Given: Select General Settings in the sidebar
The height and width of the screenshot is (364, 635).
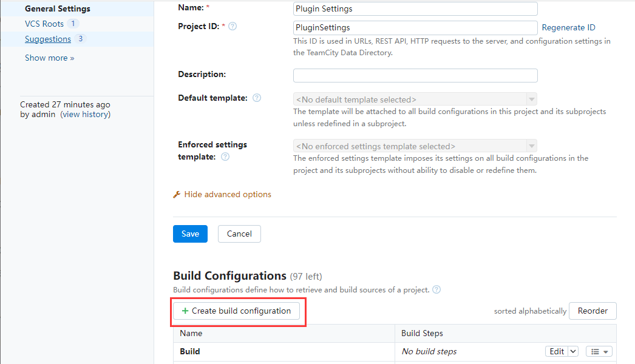Looking at the screenshot, I should [x=58, y=9].
